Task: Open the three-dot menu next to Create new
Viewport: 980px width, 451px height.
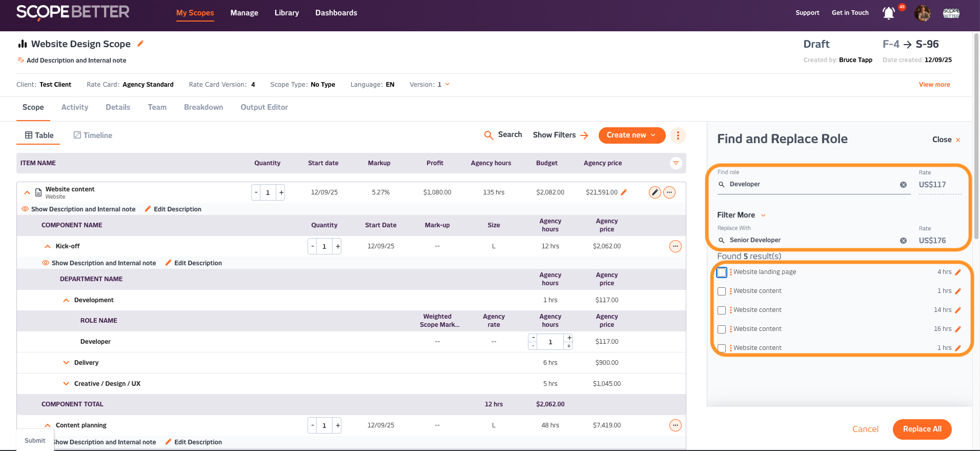Action: click(678, 135)
